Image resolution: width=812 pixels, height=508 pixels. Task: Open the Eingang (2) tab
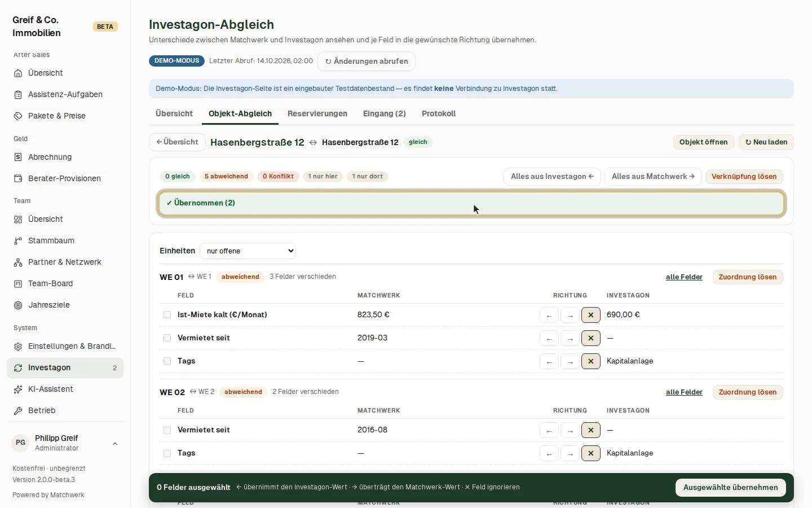(x=385, y=113)
